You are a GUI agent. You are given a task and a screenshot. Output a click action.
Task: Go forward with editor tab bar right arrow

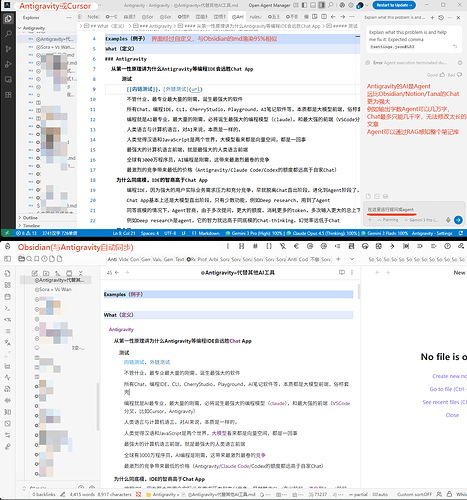342,17
